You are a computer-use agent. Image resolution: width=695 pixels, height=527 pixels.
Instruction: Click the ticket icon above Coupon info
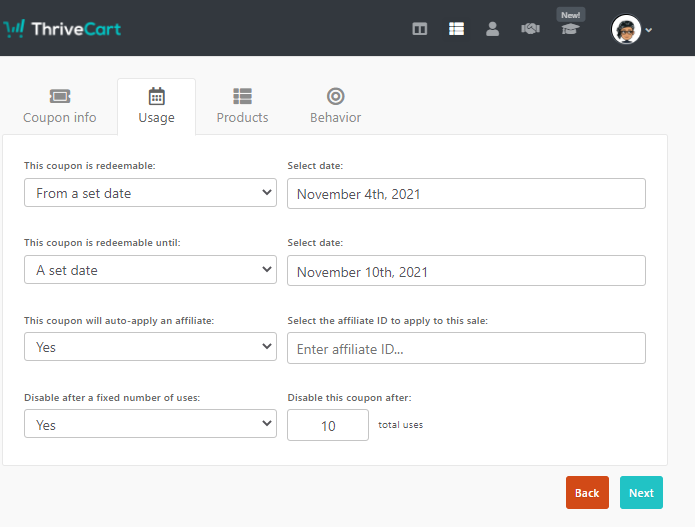tap(60, 96)
